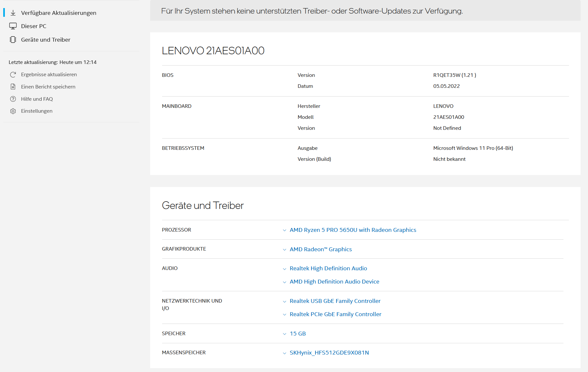Open the Verfügbare Aktualisierungen section
Screen dimensions: 588x372
(58, 13)
